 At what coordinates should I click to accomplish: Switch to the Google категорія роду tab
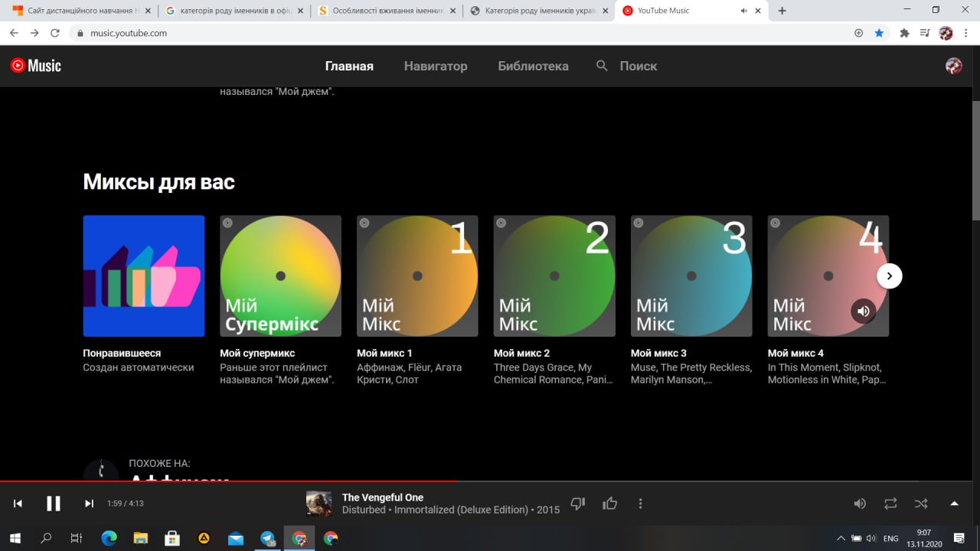[x=234, y=11]
